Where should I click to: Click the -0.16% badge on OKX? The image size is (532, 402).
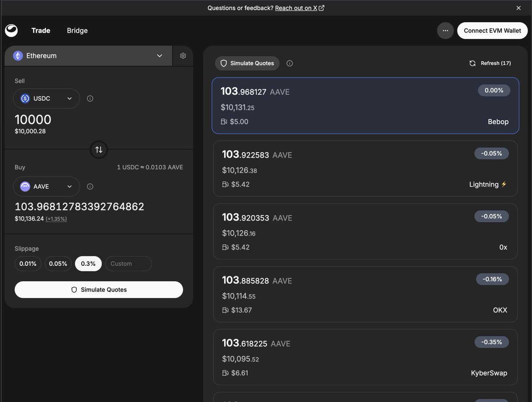pyautogui.click(x=493, y=279)
